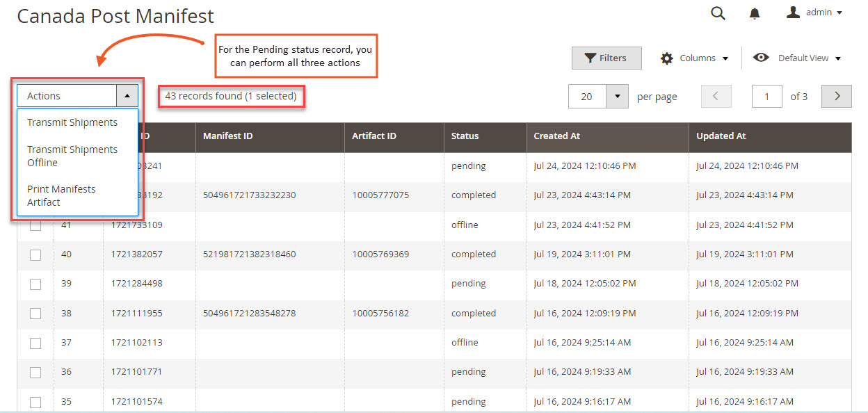Check the box for row 39
The width and height of the screenshot is (868, 413).
[x=35, y=284]
